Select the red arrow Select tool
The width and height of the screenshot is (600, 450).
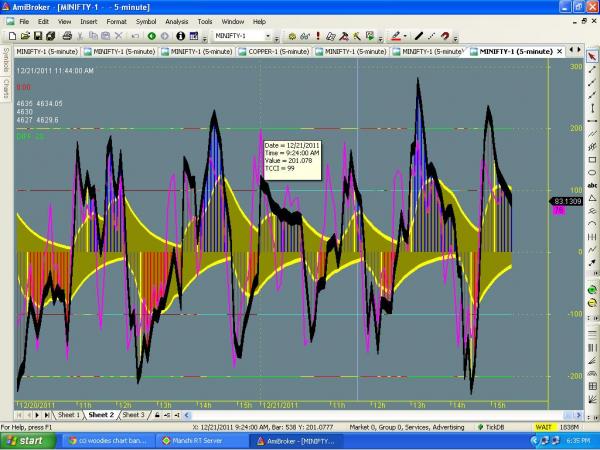click(x=592, y=56)
